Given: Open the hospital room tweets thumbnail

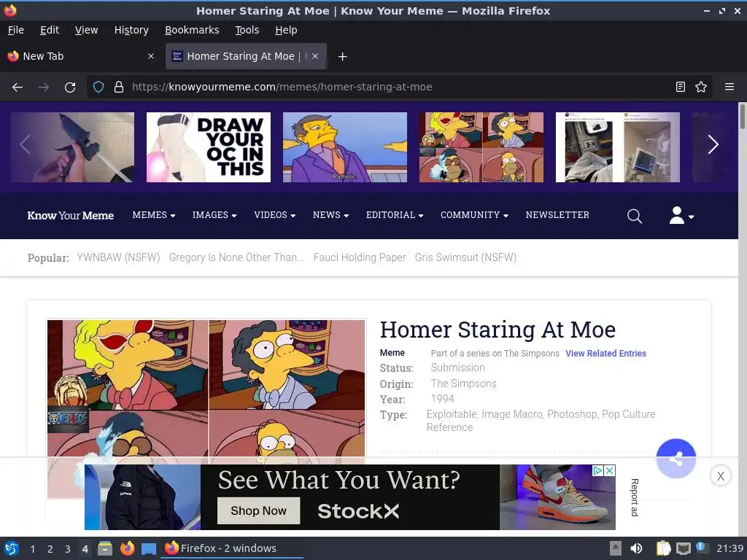Looking at the screenshot, I should [617, 147].
